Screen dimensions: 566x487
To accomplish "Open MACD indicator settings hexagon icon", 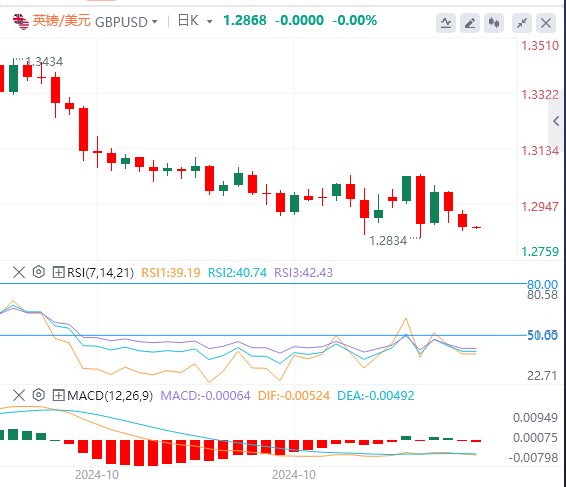I will click(x=39, y=395).
